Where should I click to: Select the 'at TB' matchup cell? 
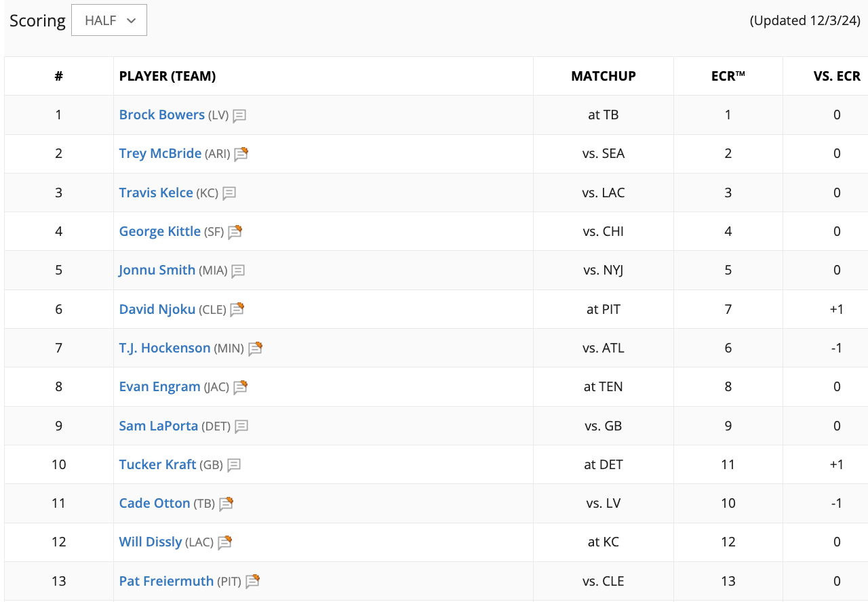coord(604,115)
